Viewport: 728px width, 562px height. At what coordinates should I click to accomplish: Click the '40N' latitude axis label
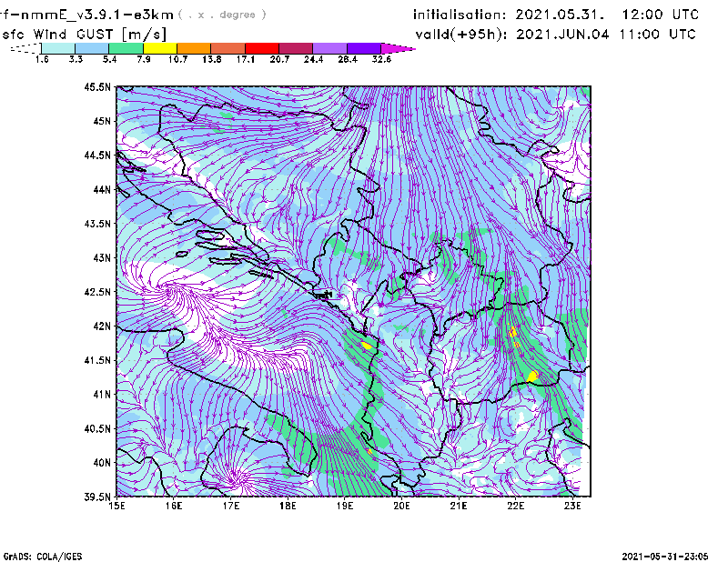click(102, 463)
